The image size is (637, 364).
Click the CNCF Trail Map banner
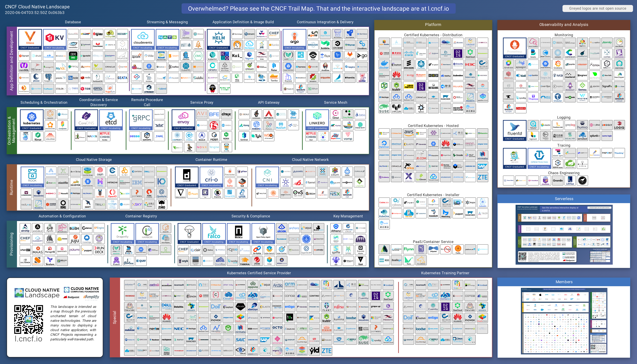(x=318, y=8)
